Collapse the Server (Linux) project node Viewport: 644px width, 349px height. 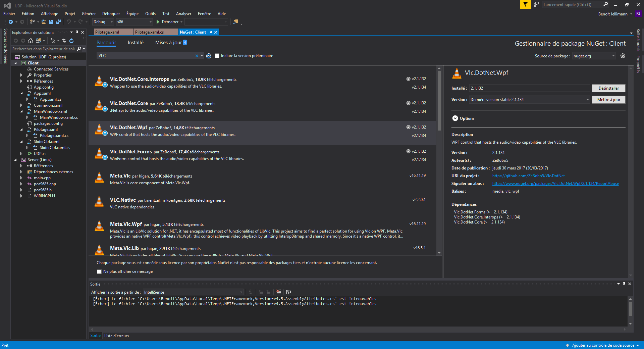15,160
